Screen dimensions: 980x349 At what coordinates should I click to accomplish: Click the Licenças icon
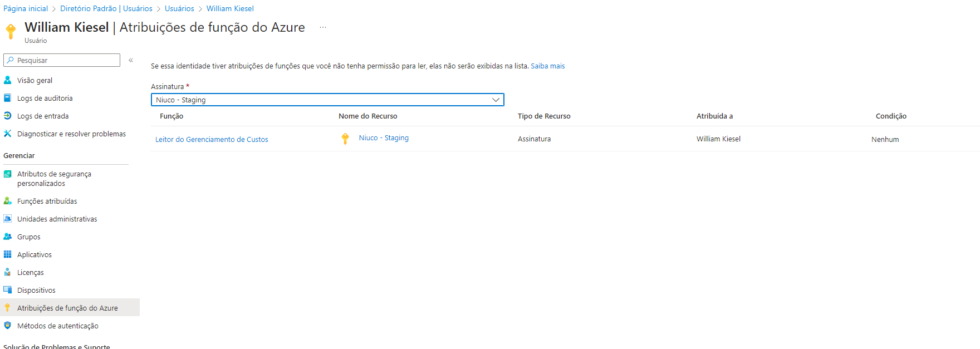tap(7, 272)
